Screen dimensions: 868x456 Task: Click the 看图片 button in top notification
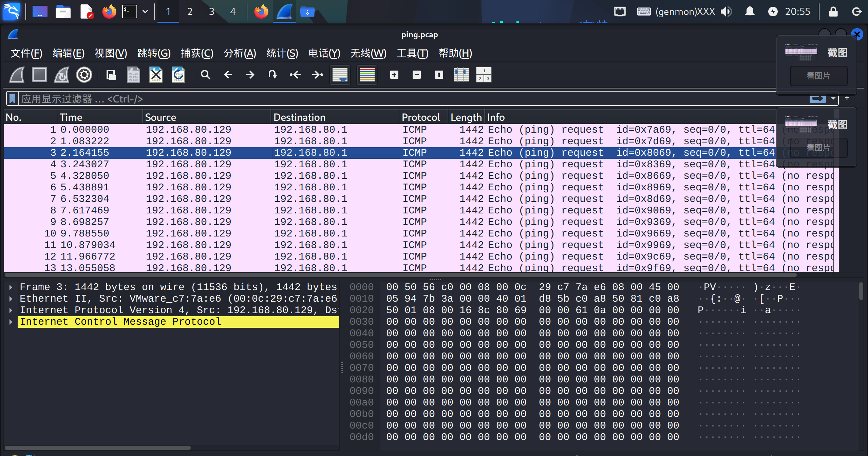tap(818, 76)
